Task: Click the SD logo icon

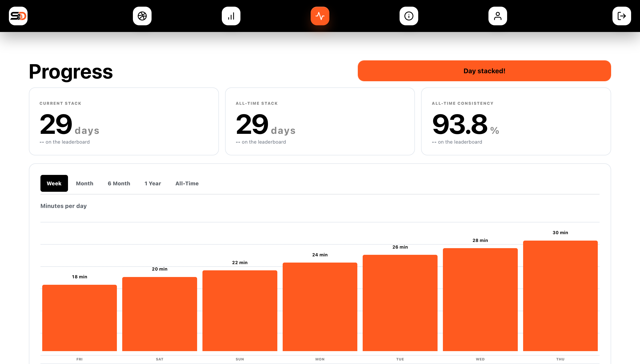Action: point(18,16)
